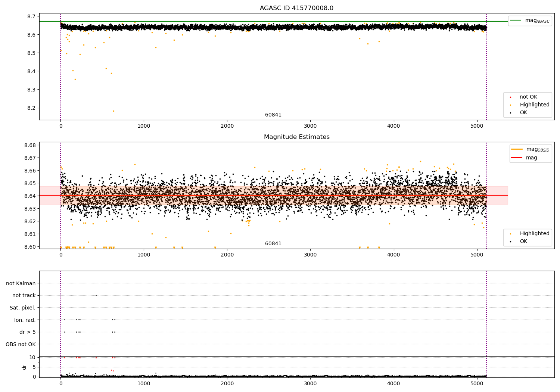This screenshot has width=560, height=392.
Task: Select 'Highlighted' legend entry in the top plot
Action: point(535,105)
